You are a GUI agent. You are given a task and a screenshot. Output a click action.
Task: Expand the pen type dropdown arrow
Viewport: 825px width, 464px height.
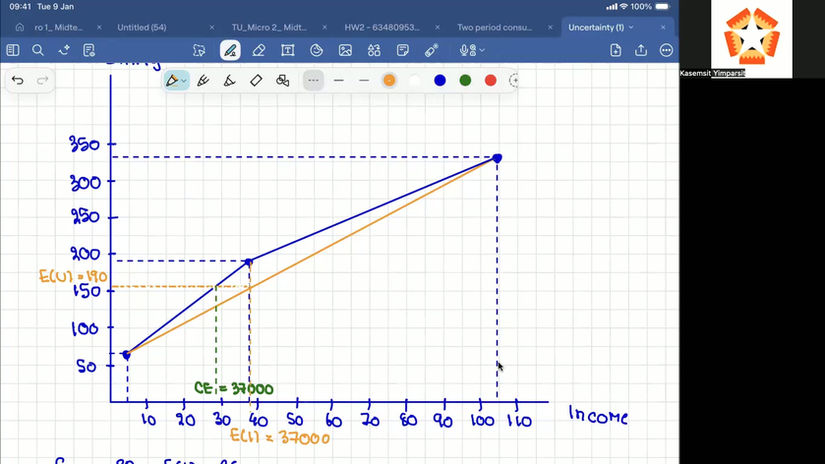click(184, 81)
